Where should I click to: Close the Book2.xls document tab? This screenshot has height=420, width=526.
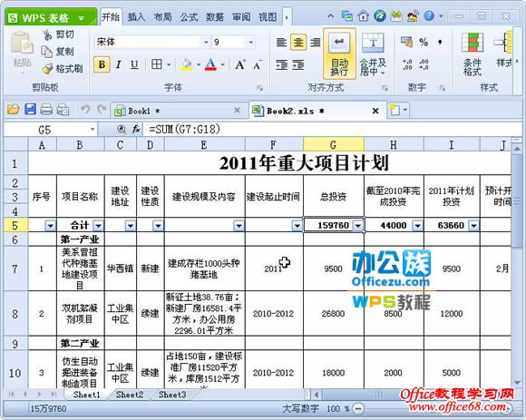click(375, 111)
